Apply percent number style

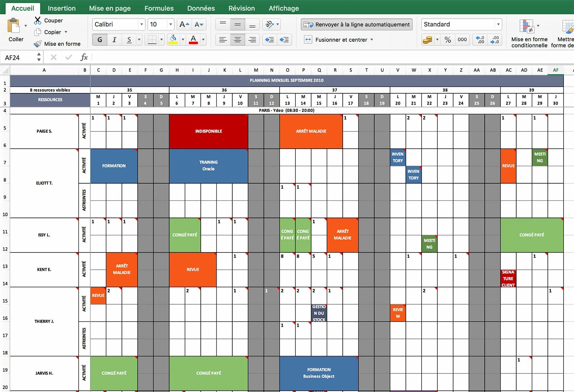pyautogui.click(x=448, y=40)
